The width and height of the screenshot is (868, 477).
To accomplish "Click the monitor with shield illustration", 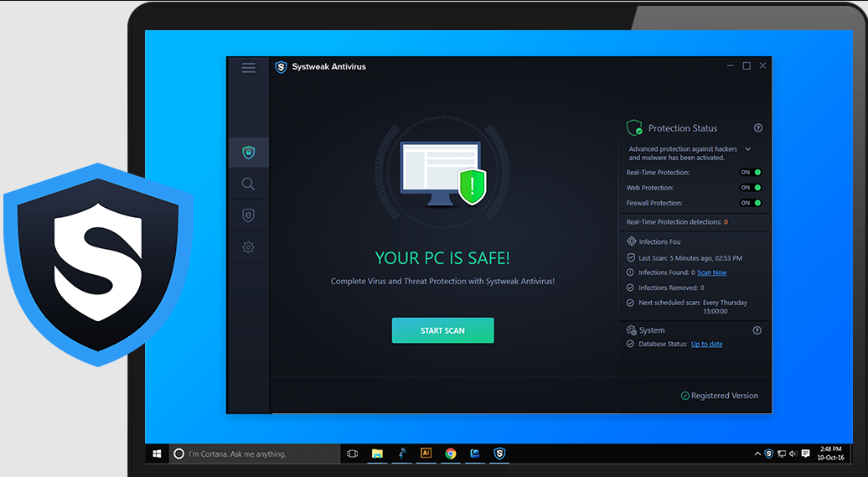I will click(x=443, y=174).
